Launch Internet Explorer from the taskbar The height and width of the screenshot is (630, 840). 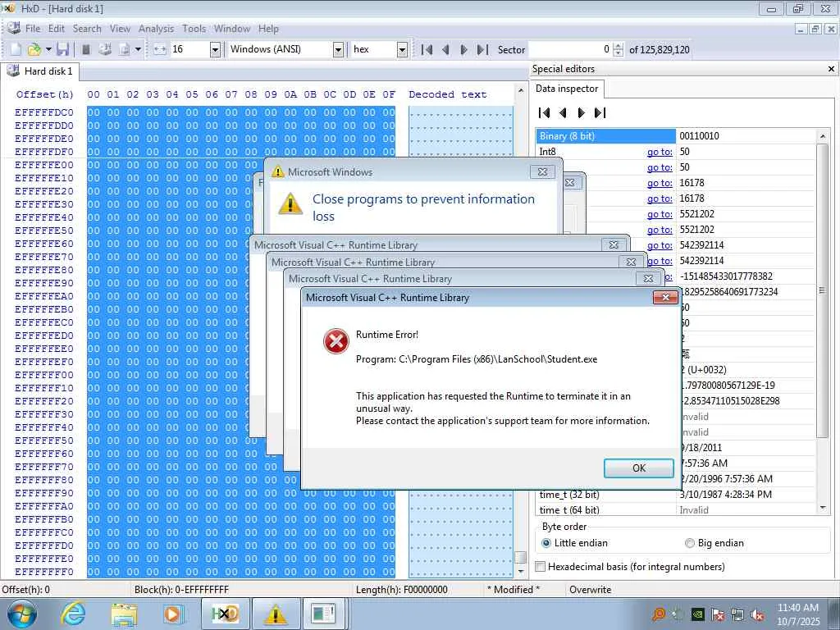click(x=73, y=614)
